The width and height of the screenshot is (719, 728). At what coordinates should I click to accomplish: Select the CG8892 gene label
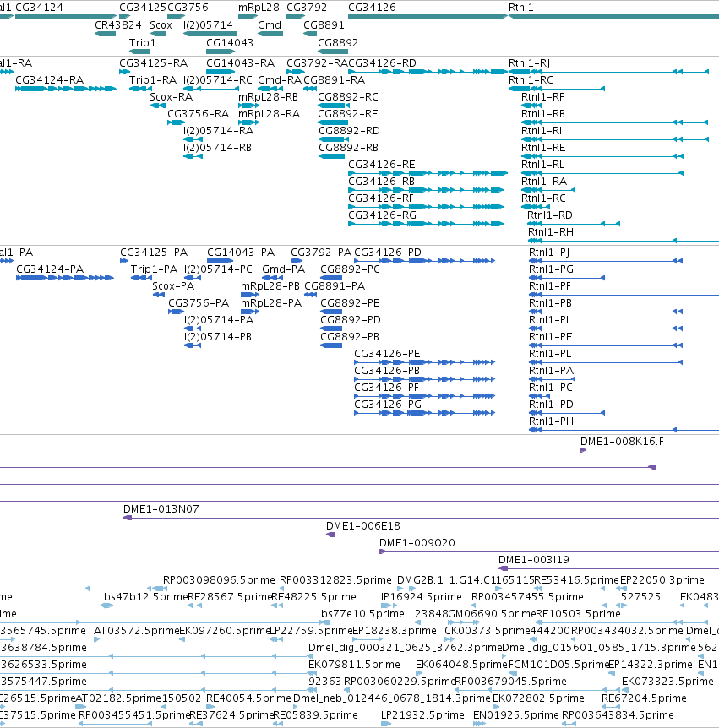(338, 43)
